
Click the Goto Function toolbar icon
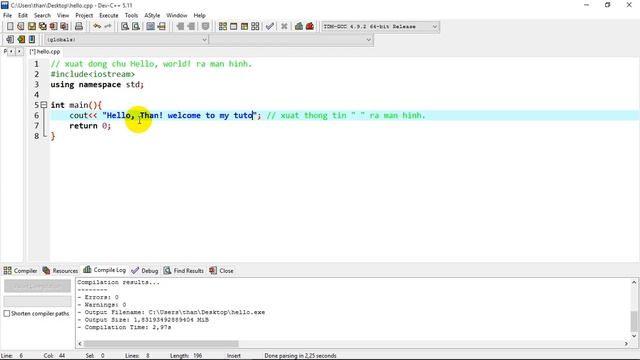point(151,27)
